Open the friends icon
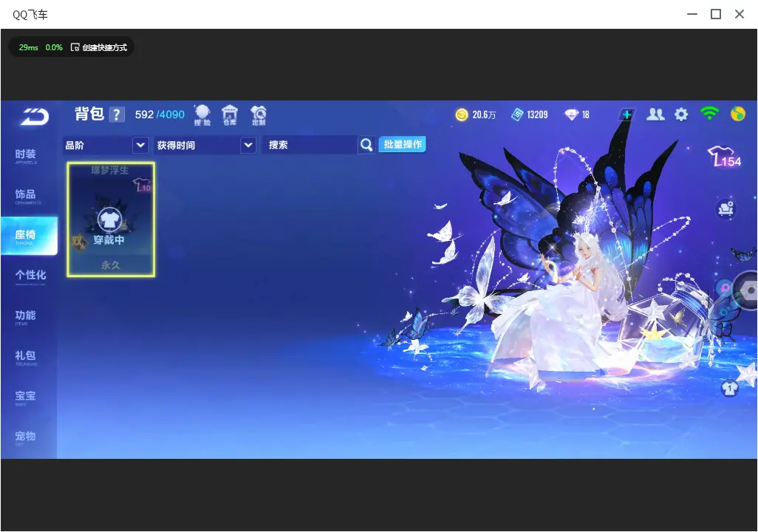 pos(655,115)
